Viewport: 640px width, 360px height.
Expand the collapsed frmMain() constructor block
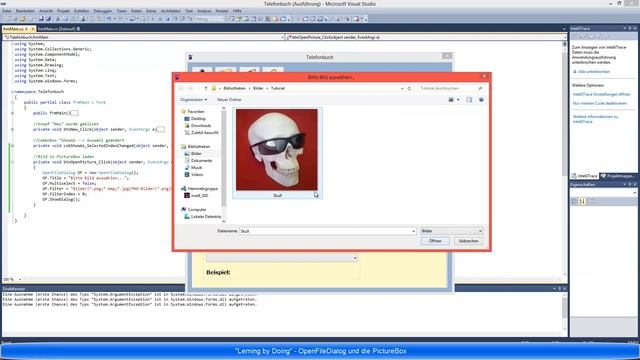point(12,113)
